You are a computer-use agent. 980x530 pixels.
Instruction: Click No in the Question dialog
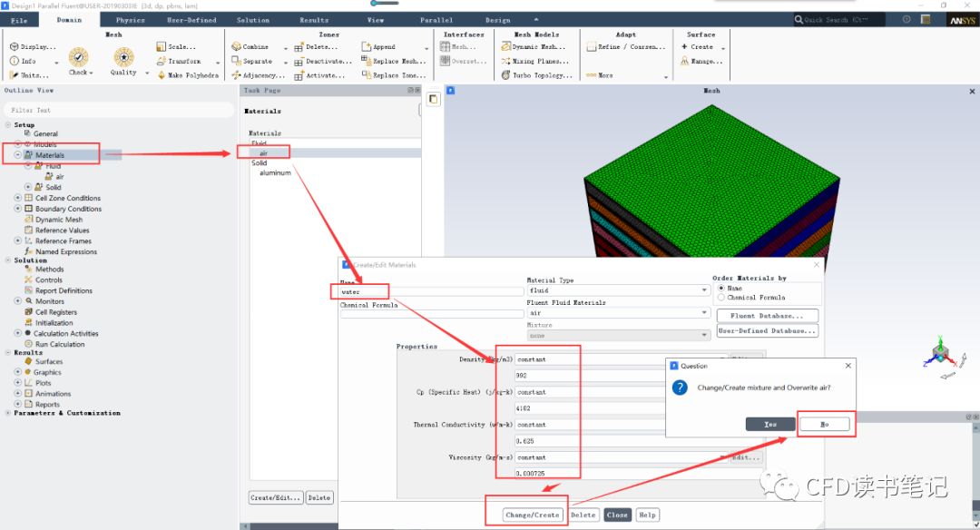[x=824, y=425]
